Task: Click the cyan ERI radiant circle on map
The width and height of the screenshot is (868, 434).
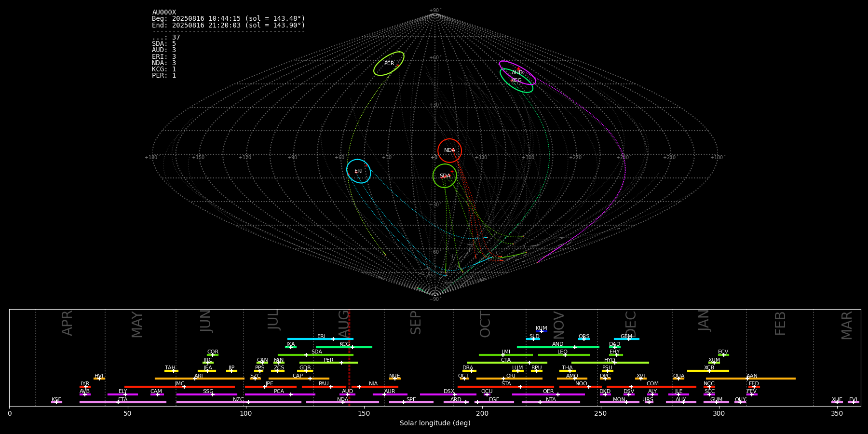Action: (358, 171)
